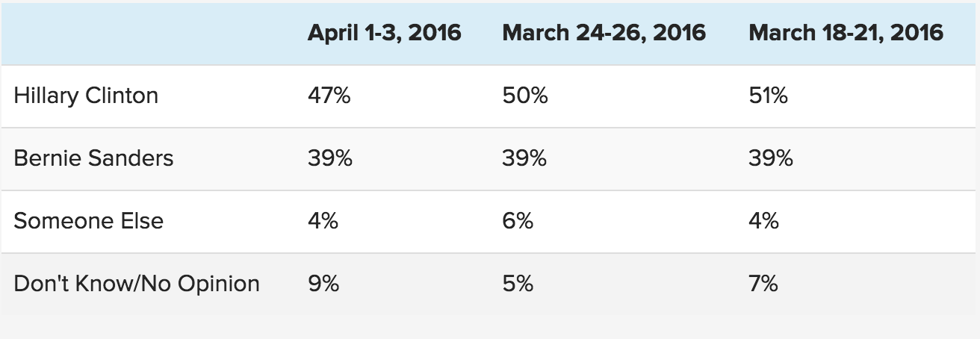Click Someone Else 4% in March 18-21 column
980x339 pixels.
[x=764, y=222]
